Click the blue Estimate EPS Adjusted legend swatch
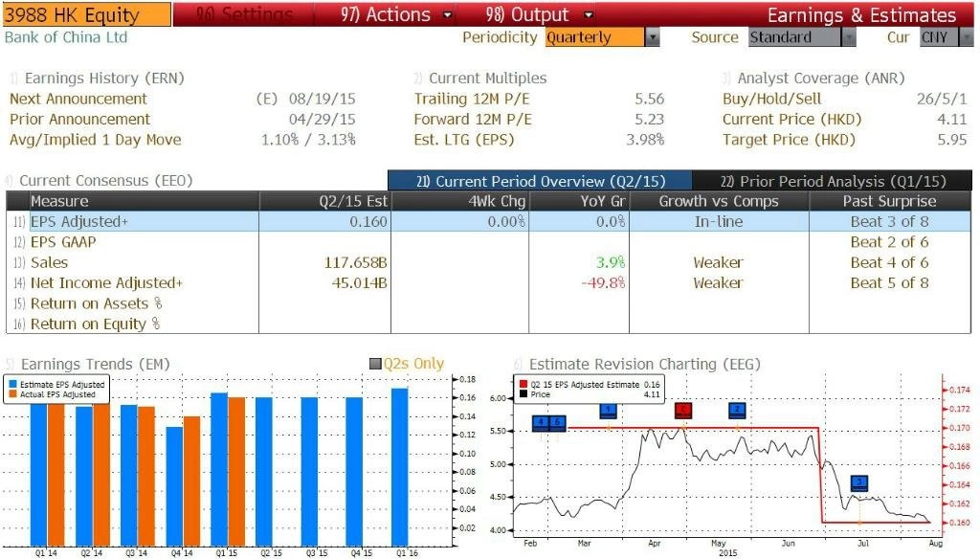The height and width of the screenshot is (559, 980). 12,385
